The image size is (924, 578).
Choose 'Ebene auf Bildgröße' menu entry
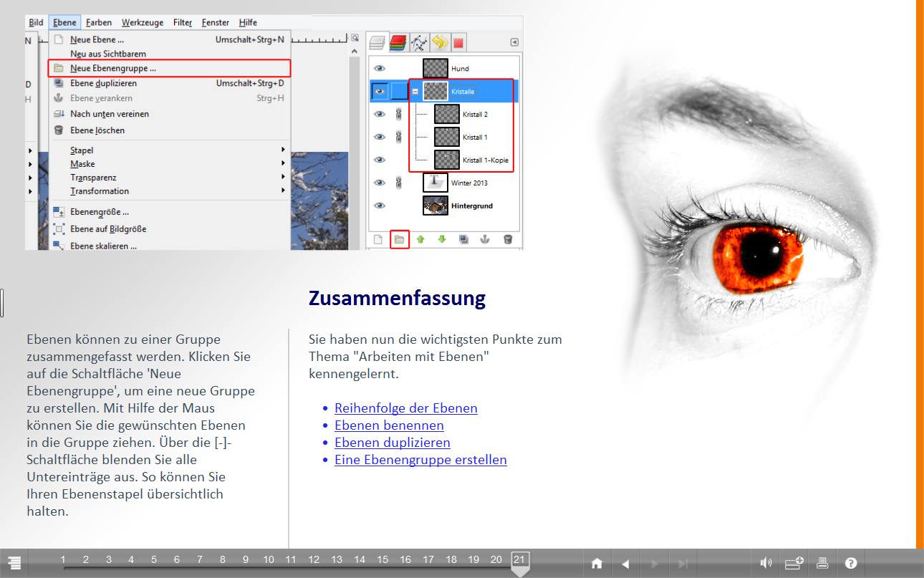(170, 229)
